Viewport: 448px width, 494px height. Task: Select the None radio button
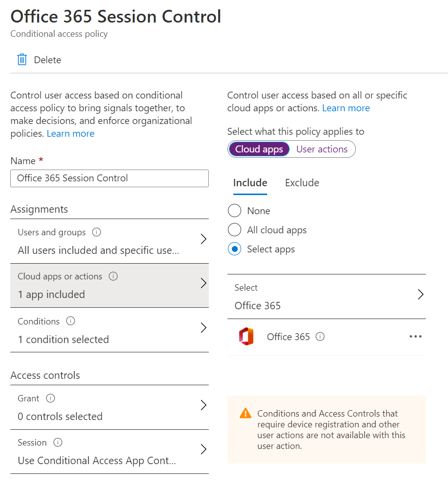[x=234, y=210]
